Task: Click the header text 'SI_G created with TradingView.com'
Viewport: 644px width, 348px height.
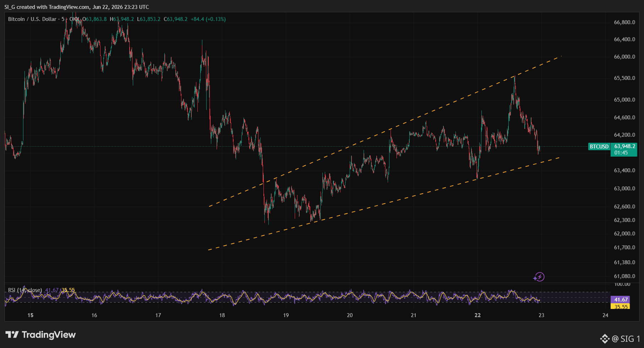Action: point(47,7)
